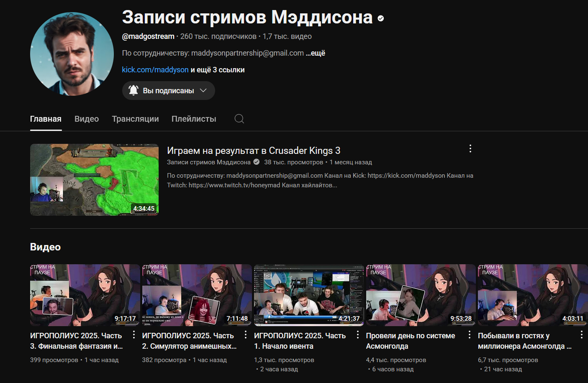
Task: Play the Crusader Kings 3 featured video thumbnail
Action: point(94,180)
